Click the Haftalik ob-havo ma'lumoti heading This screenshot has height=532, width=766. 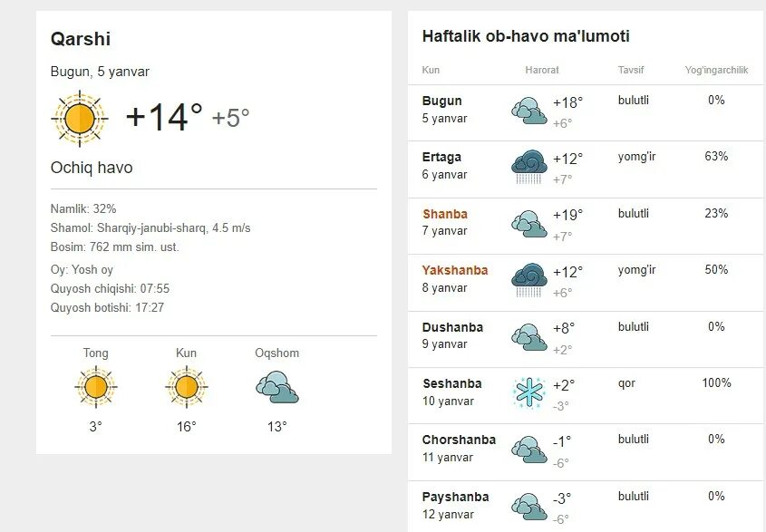pos(526,36)
